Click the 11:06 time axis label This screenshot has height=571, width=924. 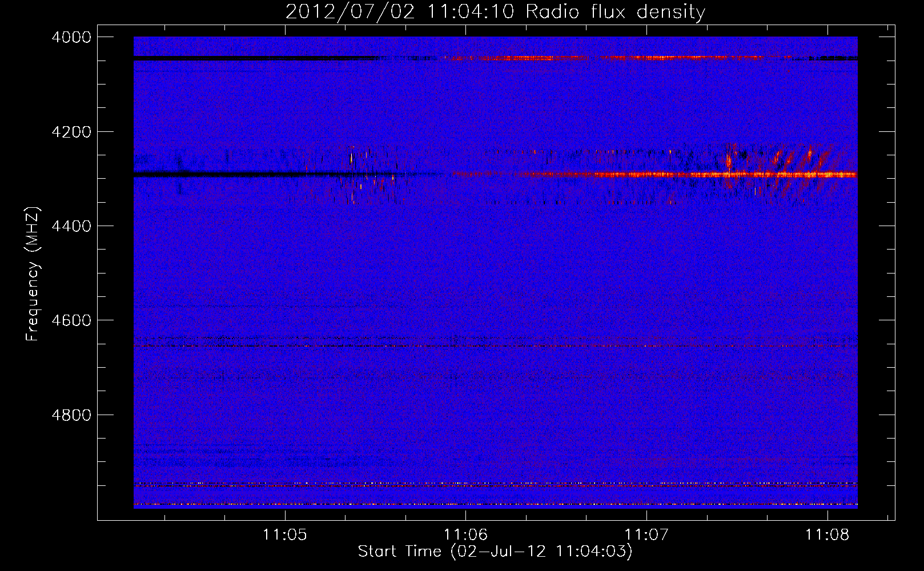pos(465,534)
